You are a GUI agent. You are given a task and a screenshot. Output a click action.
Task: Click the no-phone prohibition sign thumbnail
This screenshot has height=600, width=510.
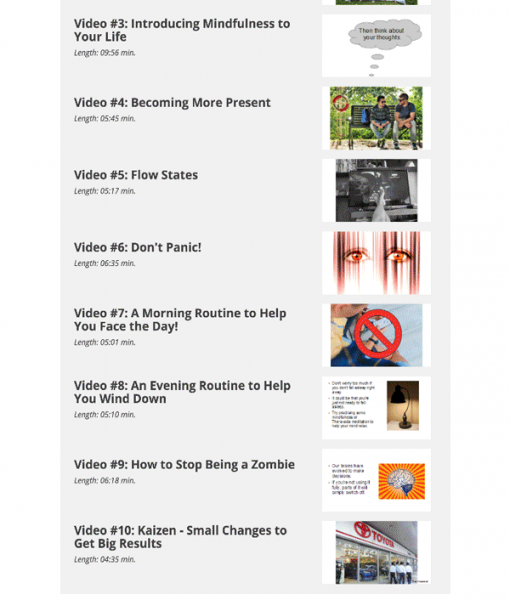(376, 335)
